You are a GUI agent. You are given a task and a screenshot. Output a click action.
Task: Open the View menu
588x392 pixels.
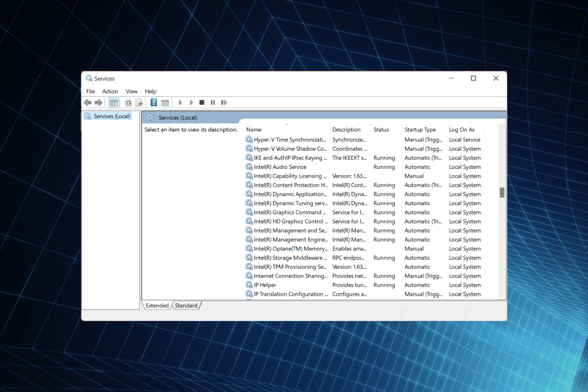pos(131,91)
